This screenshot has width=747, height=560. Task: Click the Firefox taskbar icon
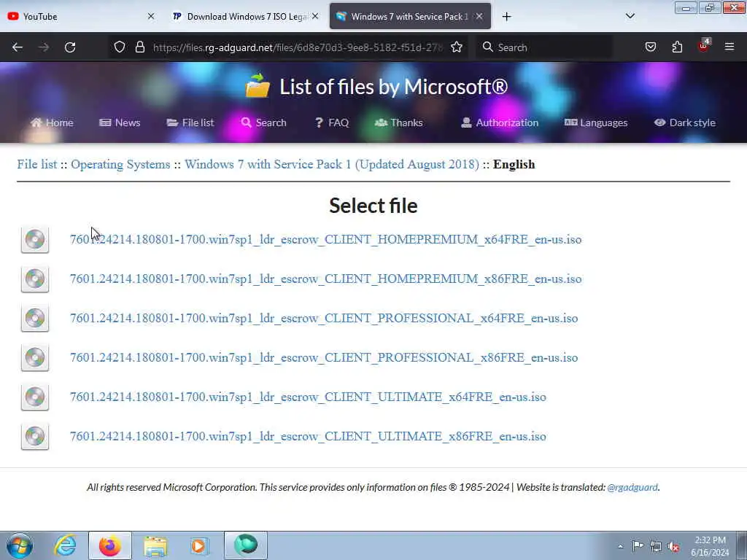pos(110,545)
